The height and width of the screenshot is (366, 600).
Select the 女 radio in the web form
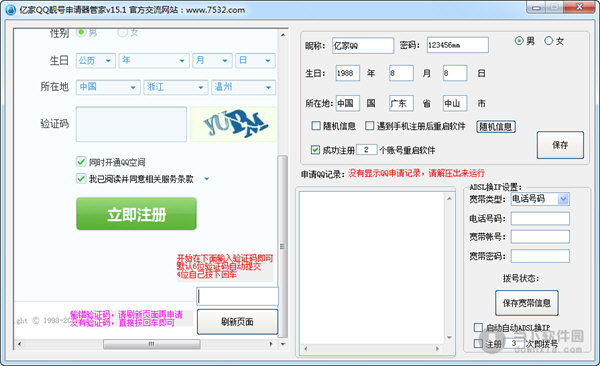coord(122,33)
